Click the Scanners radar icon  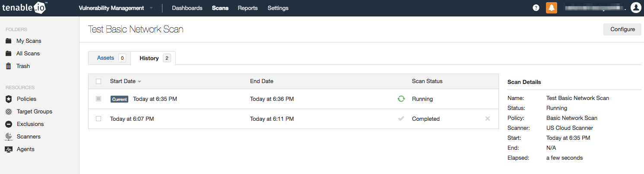8,137
